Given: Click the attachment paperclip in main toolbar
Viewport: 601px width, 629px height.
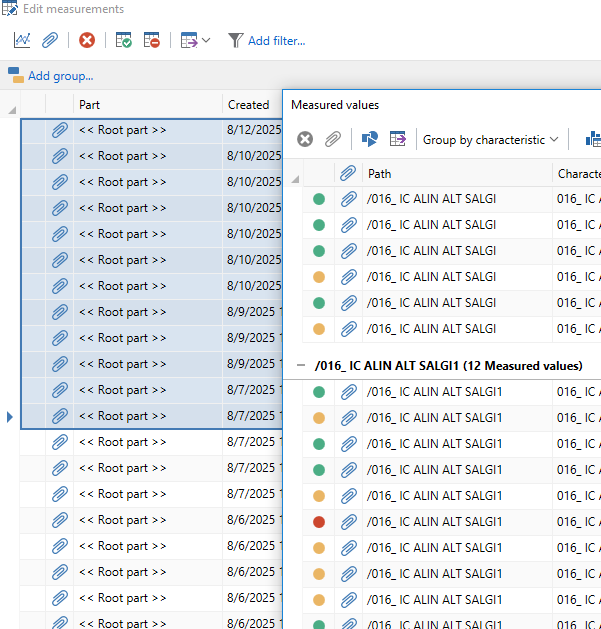Looking at the screenshot, I should tap(50, 40).
